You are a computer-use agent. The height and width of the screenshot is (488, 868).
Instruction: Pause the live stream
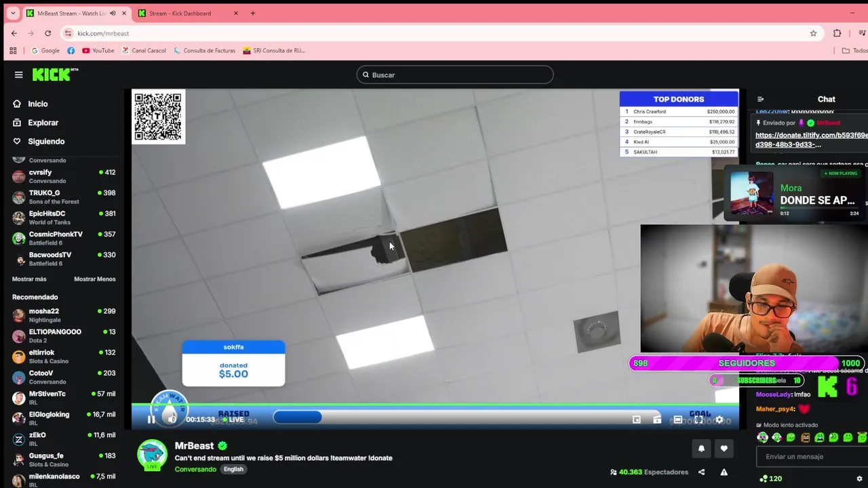point(151,420)
